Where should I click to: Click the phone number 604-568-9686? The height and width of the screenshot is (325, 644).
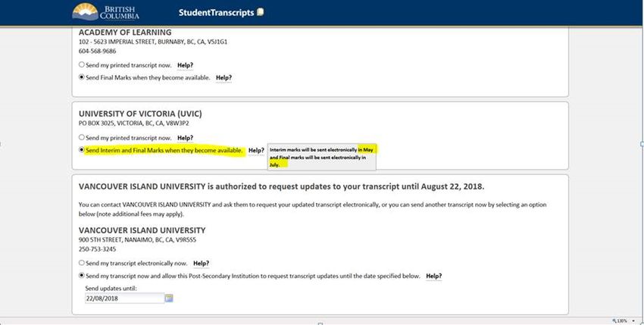97,52
